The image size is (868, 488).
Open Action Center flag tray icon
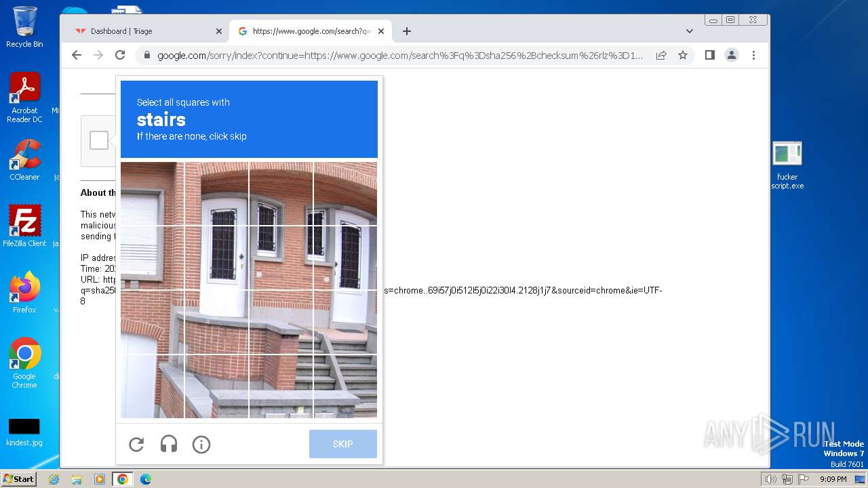[804, 479]
